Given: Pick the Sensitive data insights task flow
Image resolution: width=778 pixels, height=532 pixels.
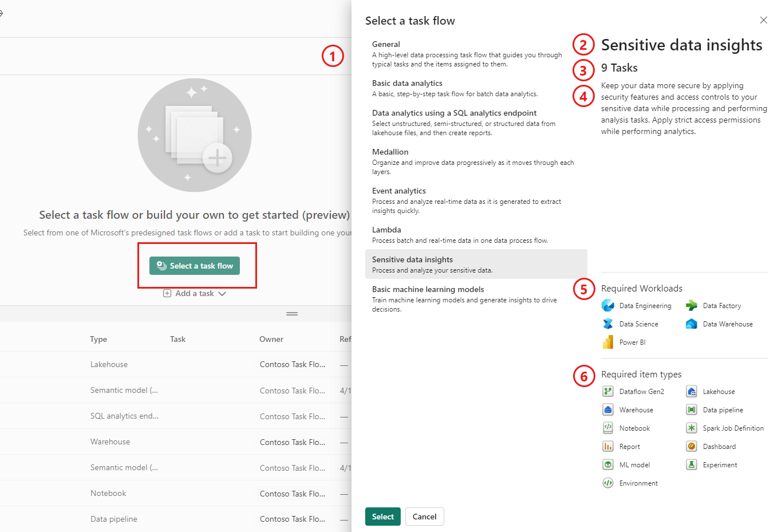Looking at the screenshot, I should click(476, 264).
